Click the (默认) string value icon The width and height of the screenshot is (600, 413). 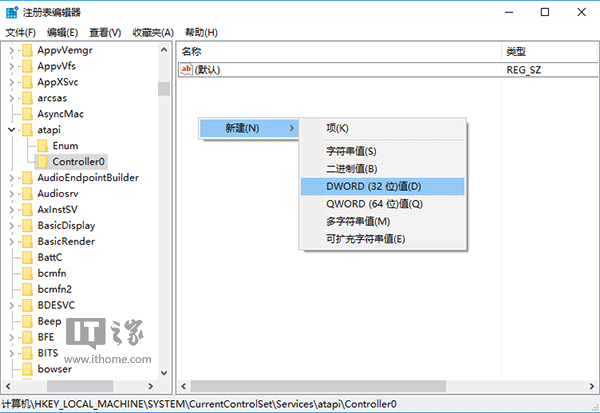pyautogui.click(x=187, y=70)
